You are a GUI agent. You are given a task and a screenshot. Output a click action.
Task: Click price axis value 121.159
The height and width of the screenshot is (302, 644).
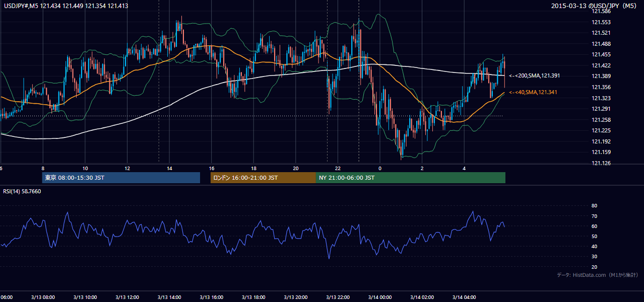point(601,152)
